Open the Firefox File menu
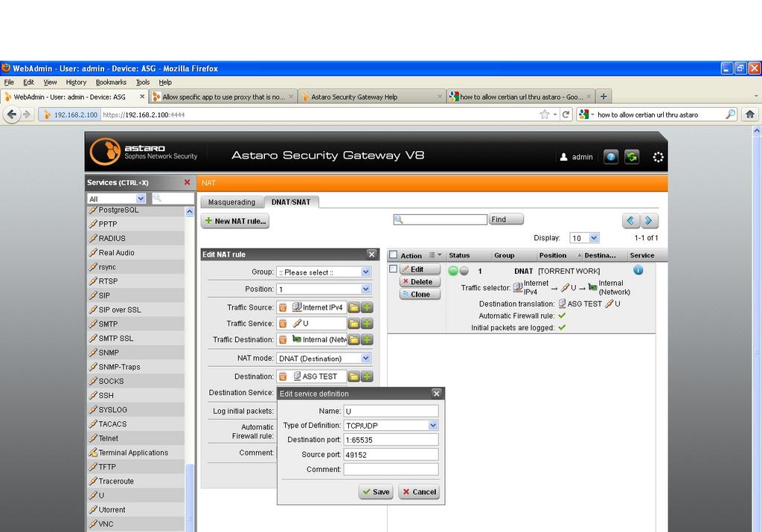 click(9, 82)
